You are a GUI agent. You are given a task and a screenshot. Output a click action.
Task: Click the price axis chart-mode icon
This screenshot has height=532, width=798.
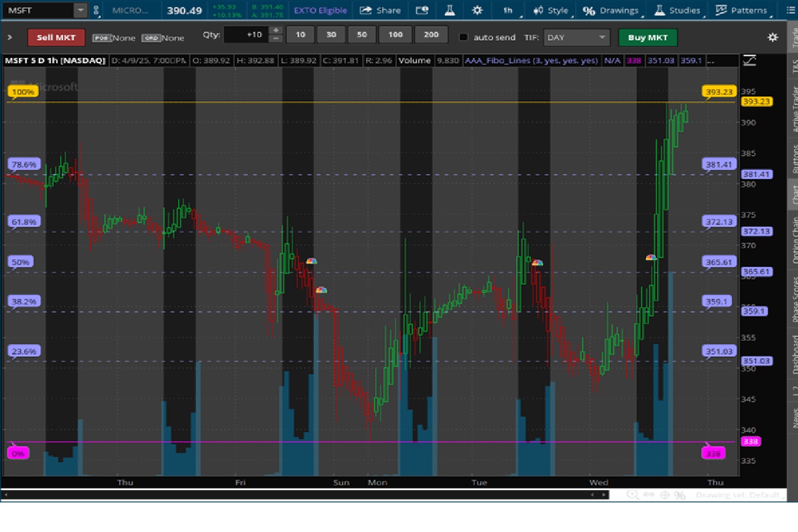point(749,60)
